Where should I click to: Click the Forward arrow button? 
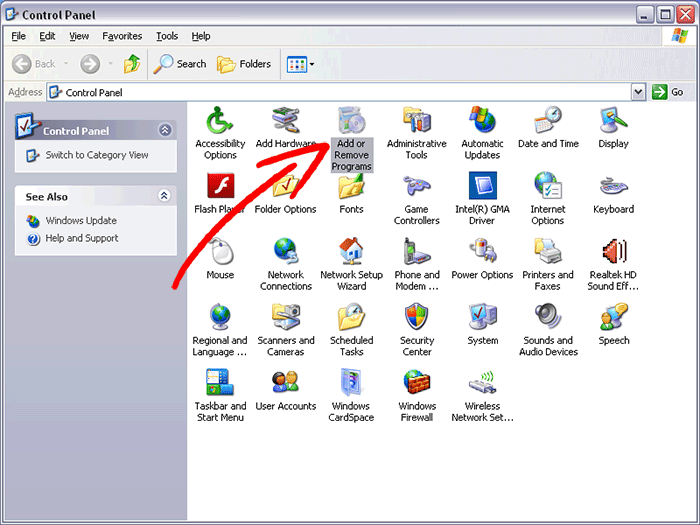90,64
